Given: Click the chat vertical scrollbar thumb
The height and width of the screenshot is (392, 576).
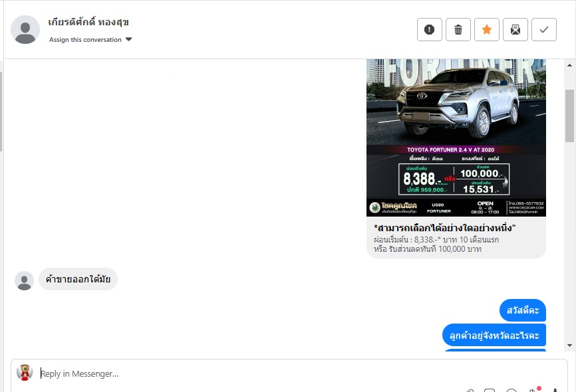Looking at the screenshot, I should (570, 116).
